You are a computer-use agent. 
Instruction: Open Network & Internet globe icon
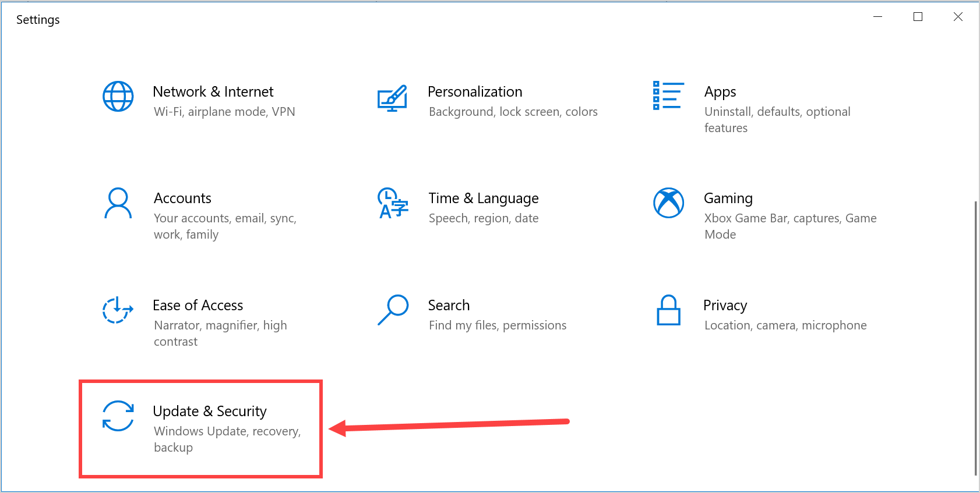coord(118,97)
